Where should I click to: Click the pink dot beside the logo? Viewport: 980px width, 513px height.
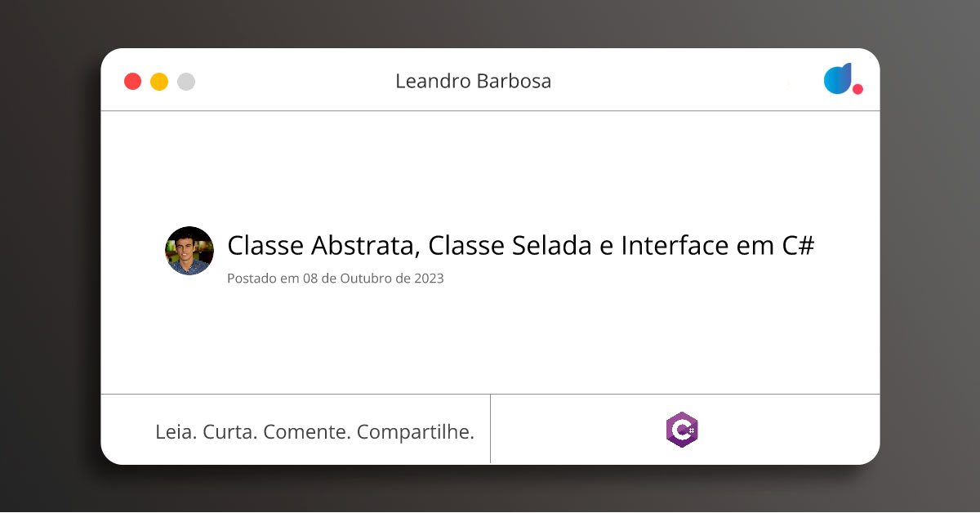pyautogui.click(x=857, y=89)
